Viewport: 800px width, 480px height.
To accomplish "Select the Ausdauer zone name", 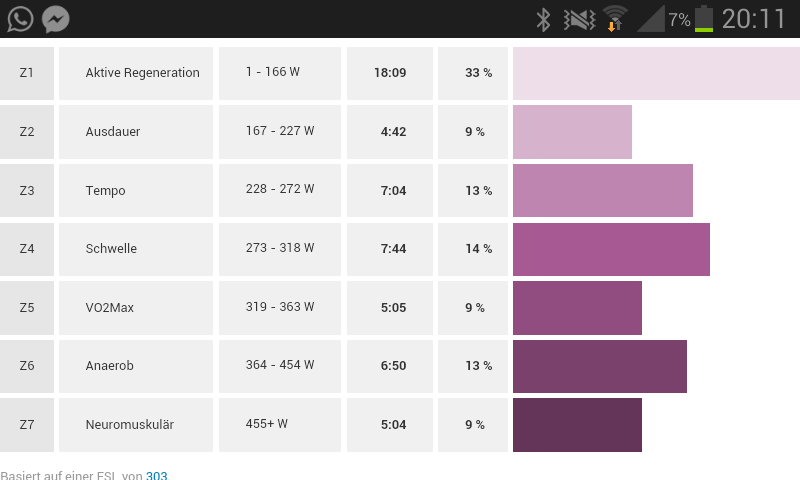I will pyautogui.click(x=113, y=132).
